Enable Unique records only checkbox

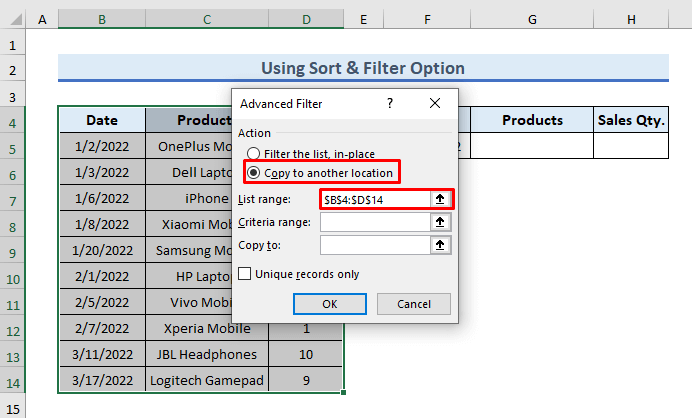click(x=245, y=274)
